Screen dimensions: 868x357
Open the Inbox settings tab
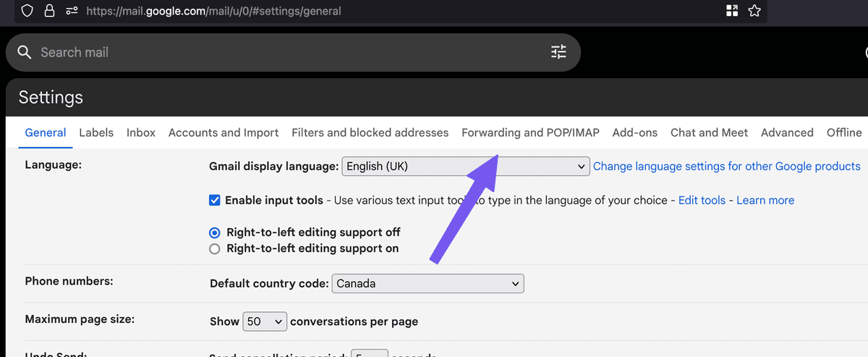tap(141, 133)
